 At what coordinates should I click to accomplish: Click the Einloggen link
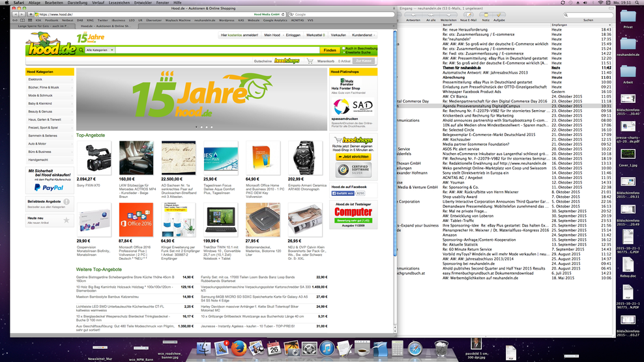tap(293, 35)
